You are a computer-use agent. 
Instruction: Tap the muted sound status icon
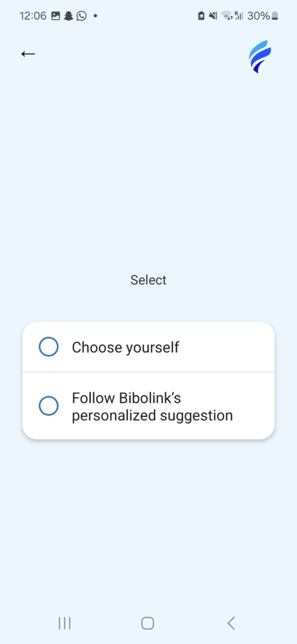click(x=213, y=16)
